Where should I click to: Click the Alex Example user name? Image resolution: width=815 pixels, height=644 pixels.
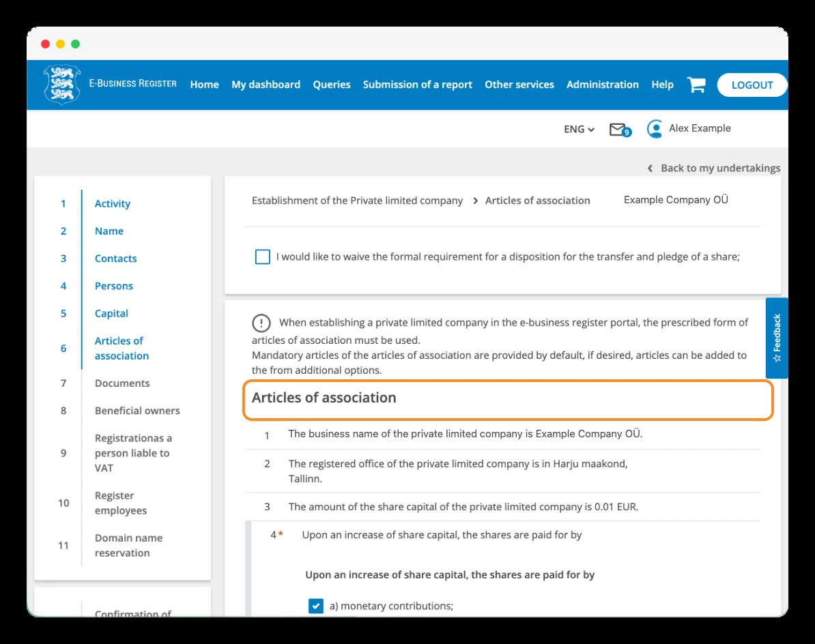[700, 128]
